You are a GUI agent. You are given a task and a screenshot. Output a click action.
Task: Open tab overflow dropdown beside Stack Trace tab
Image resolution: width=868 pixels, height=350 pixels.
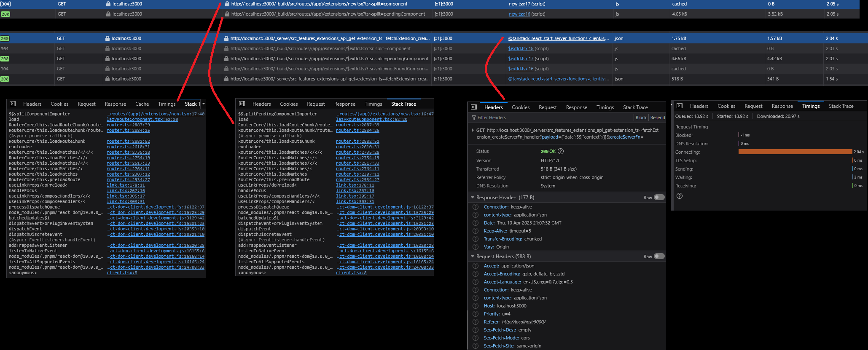204,104
